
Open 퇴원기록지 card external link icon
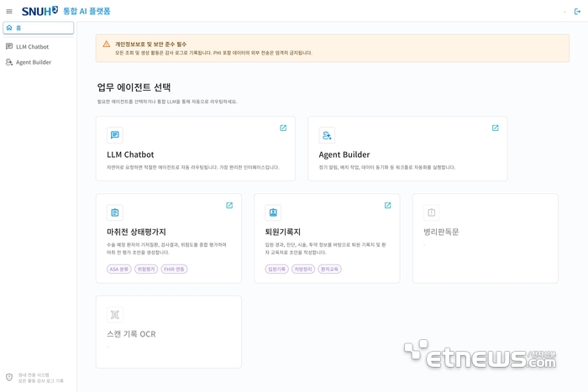(387, 206)
